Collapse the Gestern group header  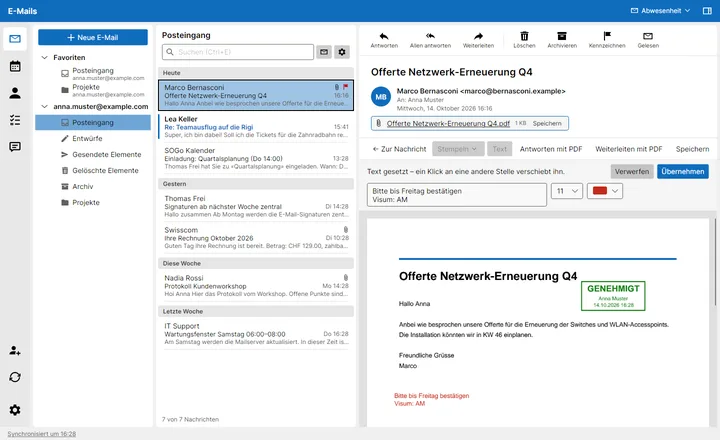click(256, 184)
